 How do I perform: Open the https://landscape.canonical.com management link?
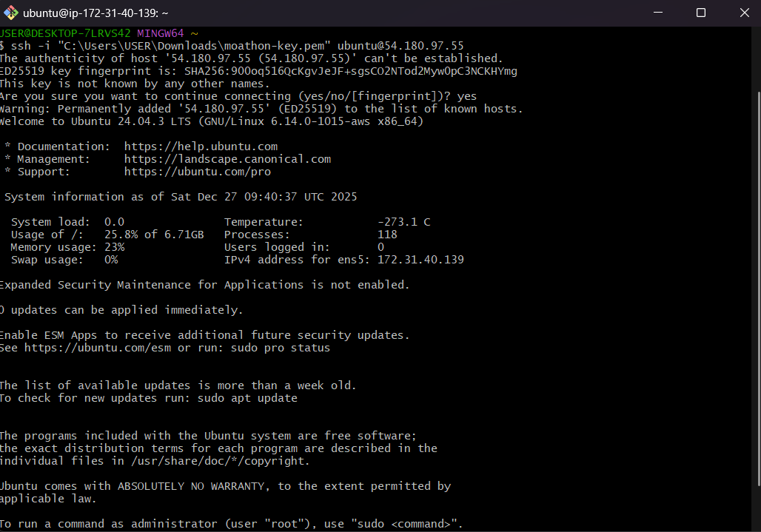point(227,159)
